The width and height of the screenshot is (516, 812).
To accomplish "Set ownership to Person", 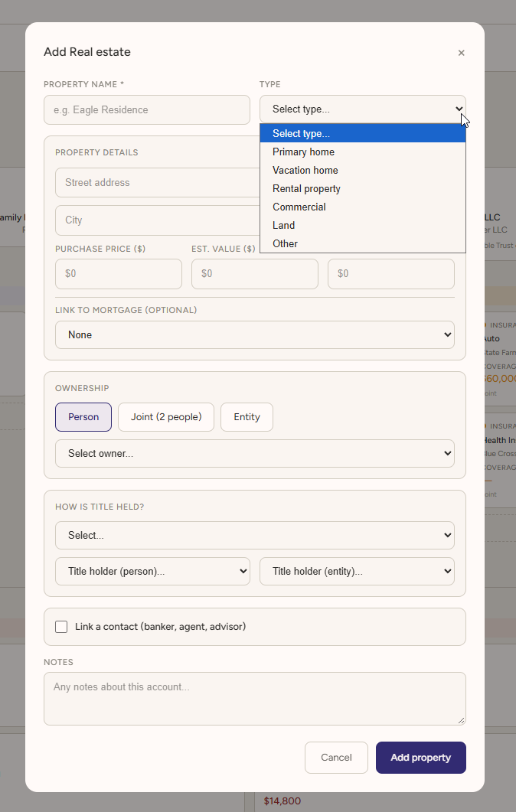I will tap(83, 417).
